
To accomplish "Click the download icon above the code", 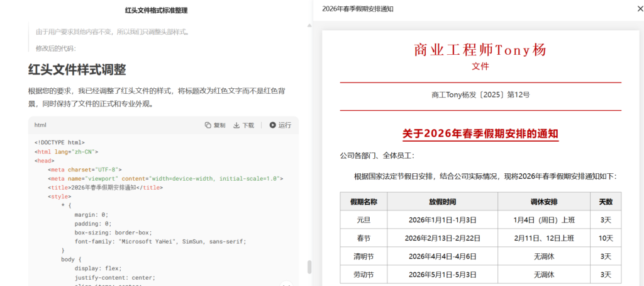I will click(x=237, y=125).
